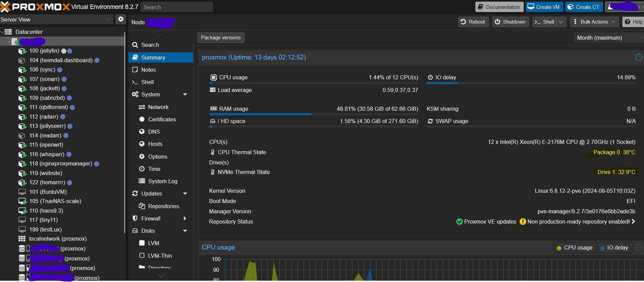644x282 pixels.
Task: Open the Disks menu item
Action: click(161, 231)
